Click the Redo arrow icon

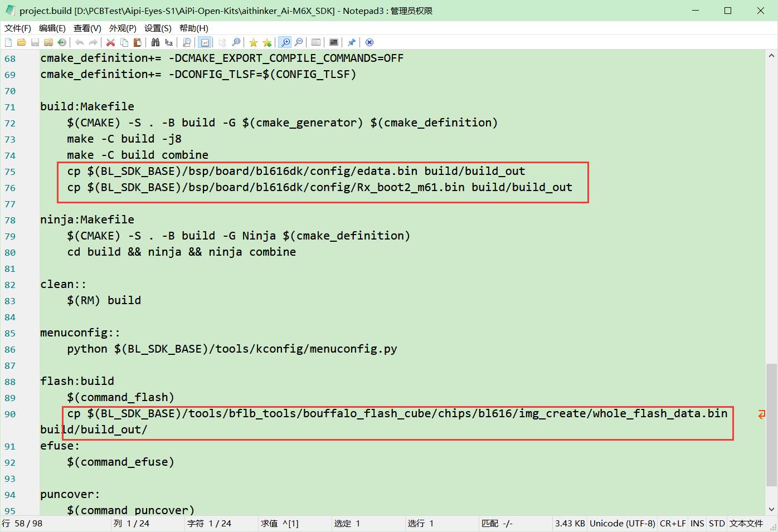coord(93,42)
